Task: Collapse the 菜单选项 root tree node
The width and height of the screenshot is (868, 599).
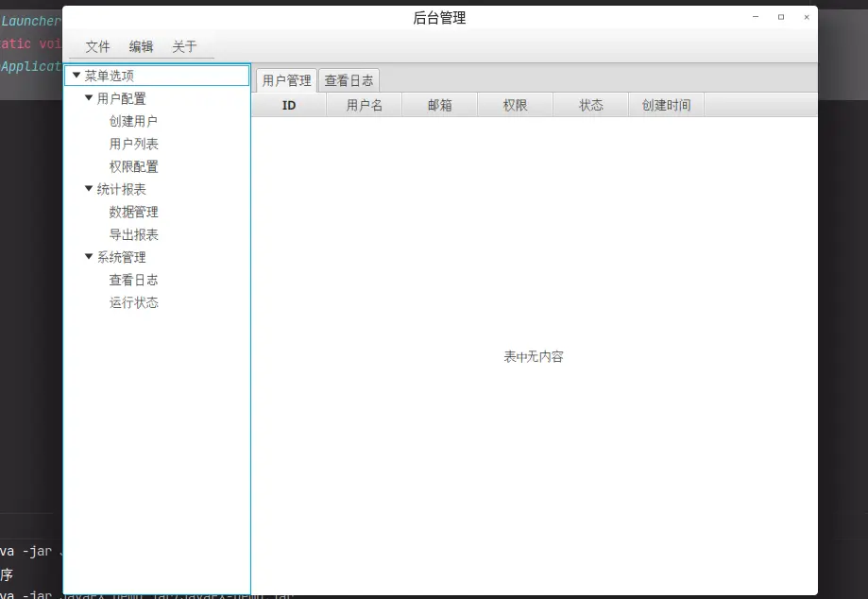Action: click(77, 76)
